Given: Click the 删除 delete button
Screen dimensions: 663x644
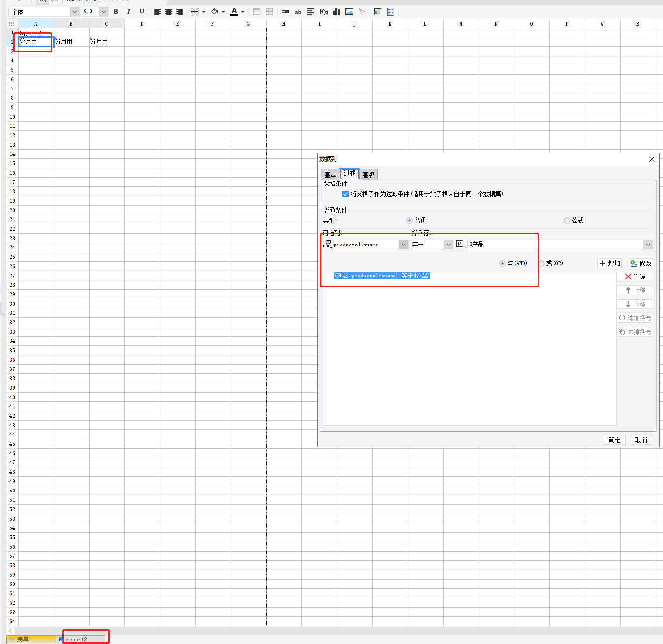Looking at the screenshot, I should [635, 276].
